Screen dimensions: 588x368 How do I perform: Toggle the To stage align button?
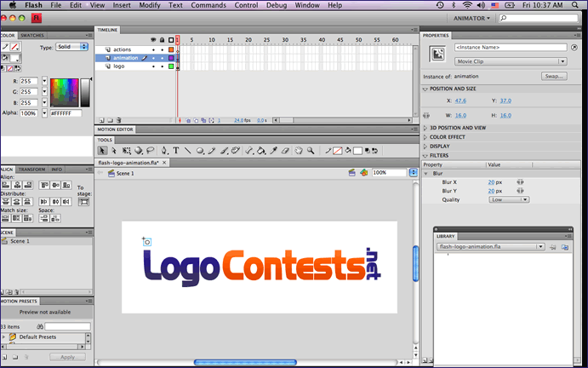[83, 202]
